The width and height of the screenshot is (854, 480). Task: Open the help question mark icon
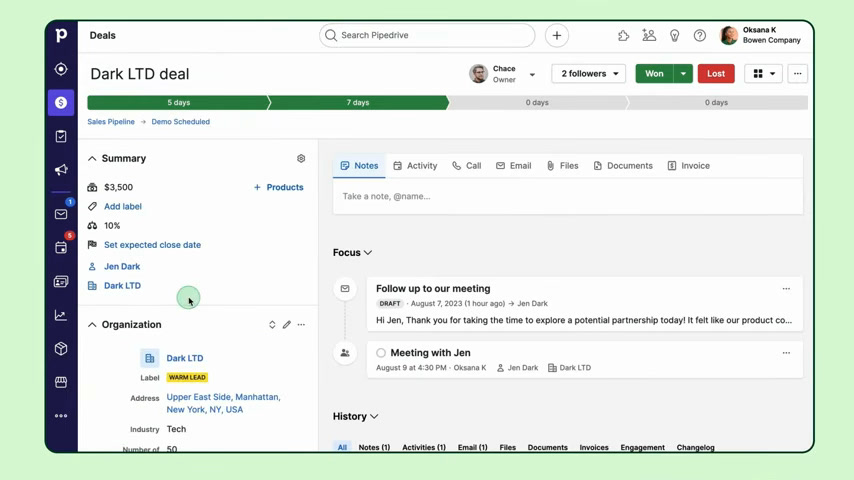click(700, 36)
